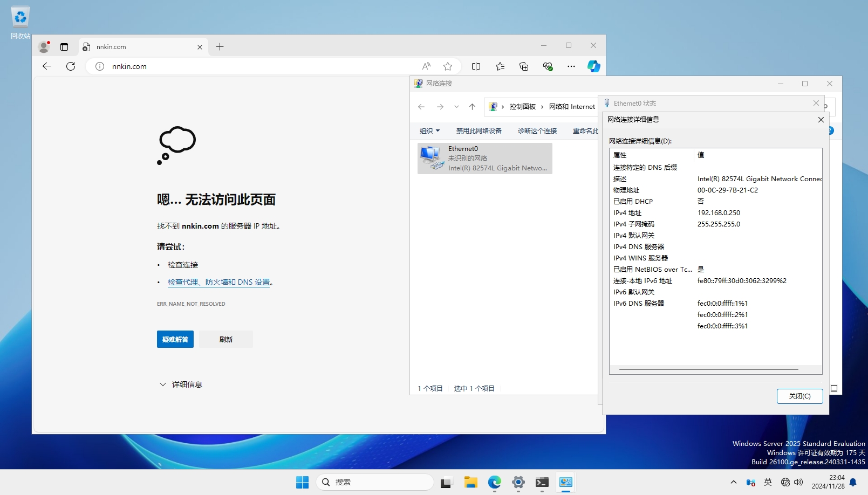Open Edge tab actions menu icon
This screenshot has width=868, height=495.
[64, 47]
